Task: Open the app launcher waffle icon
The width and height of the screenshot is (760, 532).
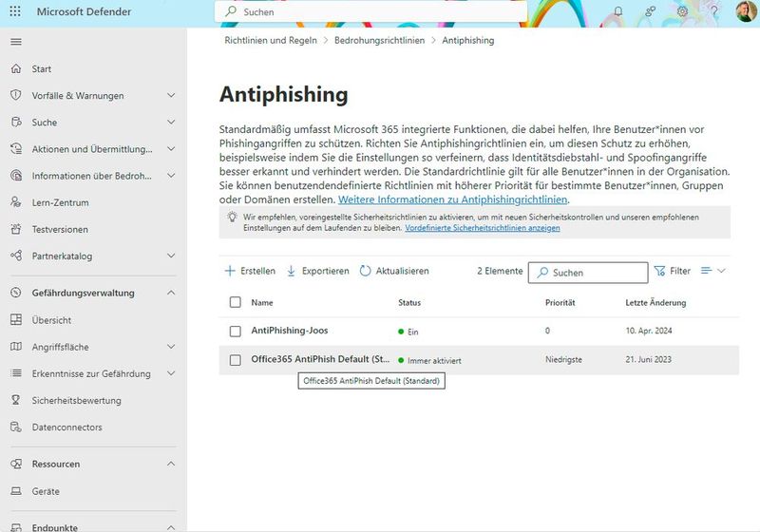Action: 15,11
